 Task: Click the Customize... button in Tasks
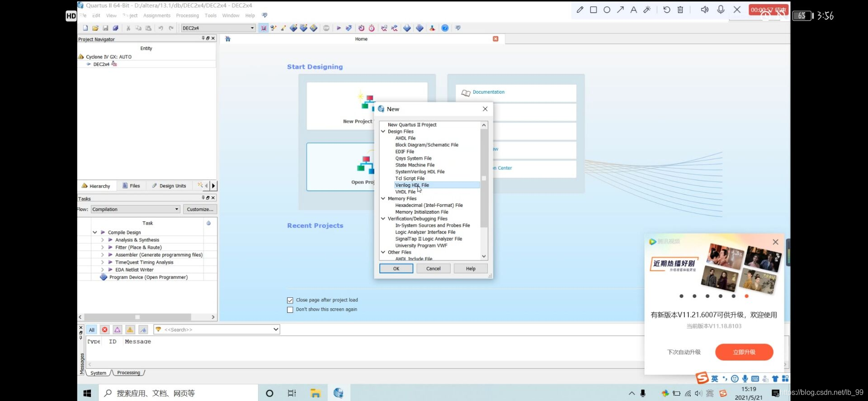(200, 209)
